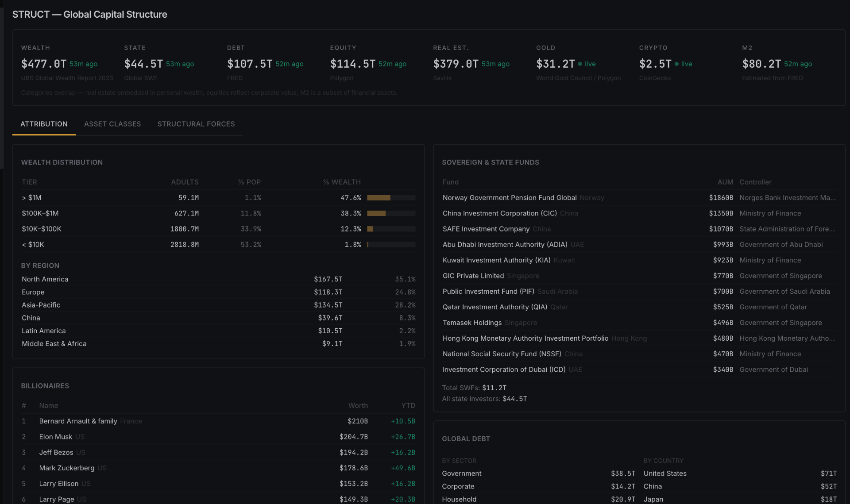Screen dimensions: 850x504
Task: Select the $107.5T Debt value
Action: [250, 64]
